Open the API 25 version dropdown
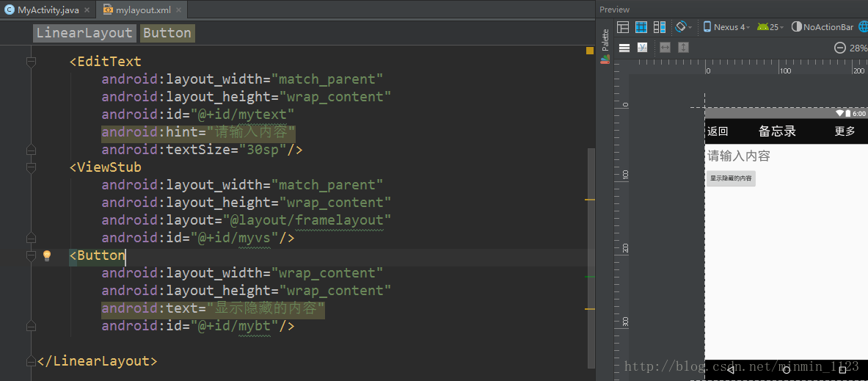 point(770,26)
